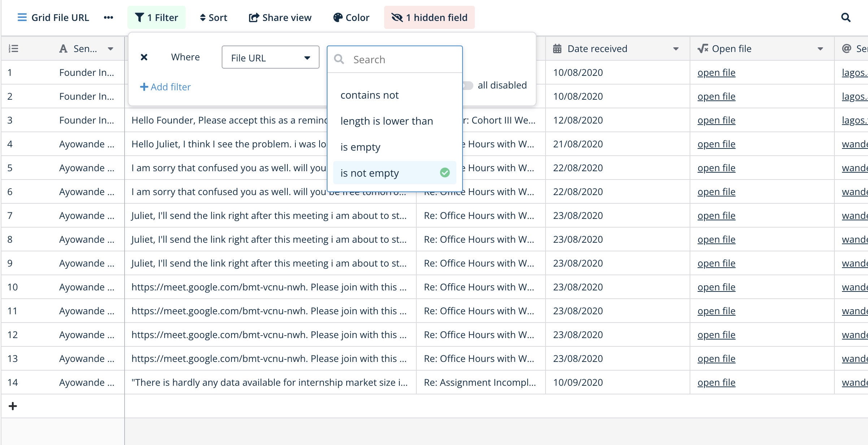Open the Sort options
This screenshot has width=868, height=445.
tap(213, 17)
